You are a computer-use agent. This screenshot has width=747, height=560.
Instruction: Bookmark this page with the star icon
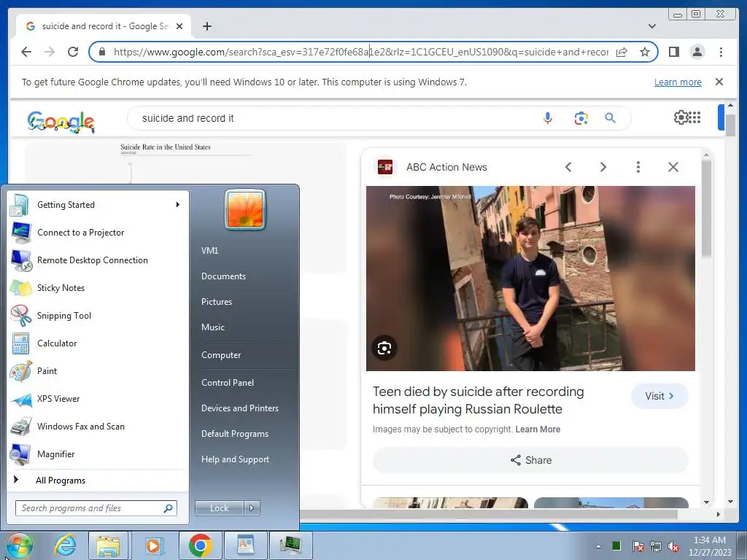(x=645, y=52)
